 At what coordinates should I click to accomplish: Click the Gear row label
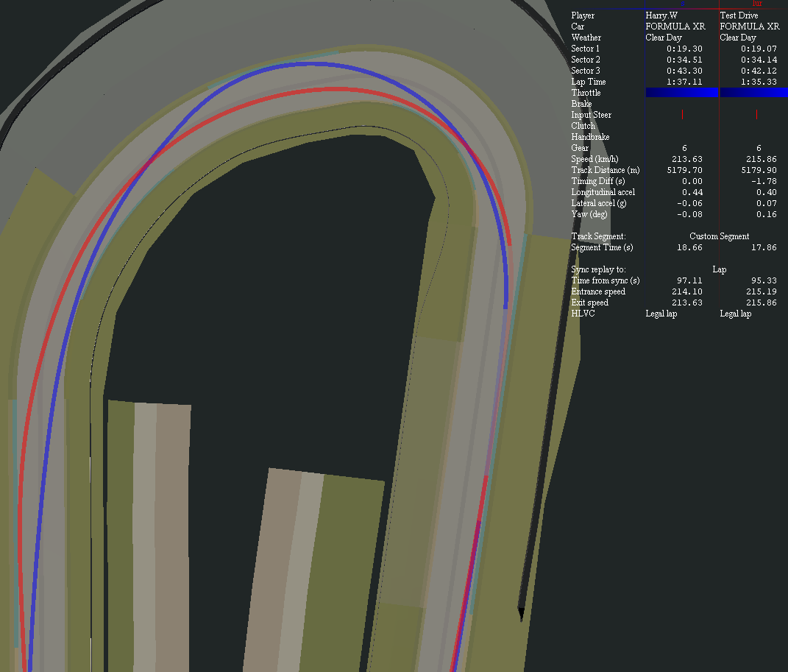580,148
